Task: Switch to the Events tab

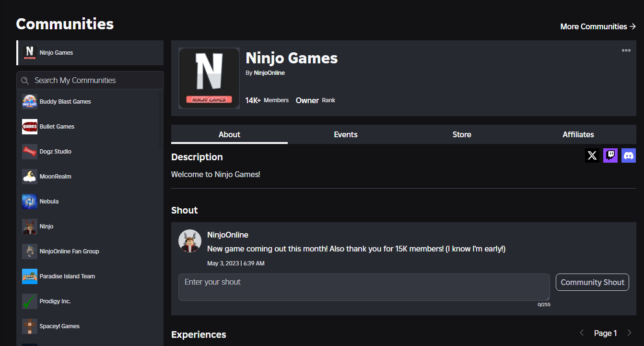Action: point(345,134)
